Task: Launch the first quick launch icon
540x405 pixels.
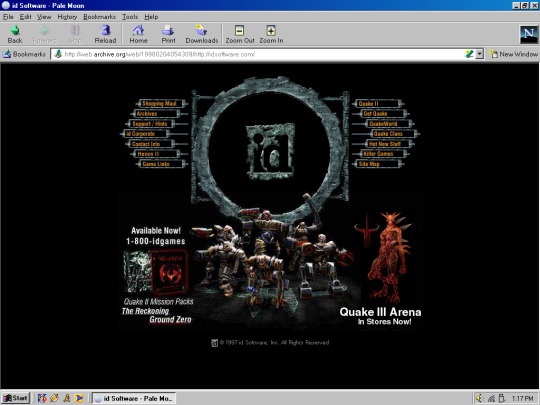Action: [x=42, y=398]
